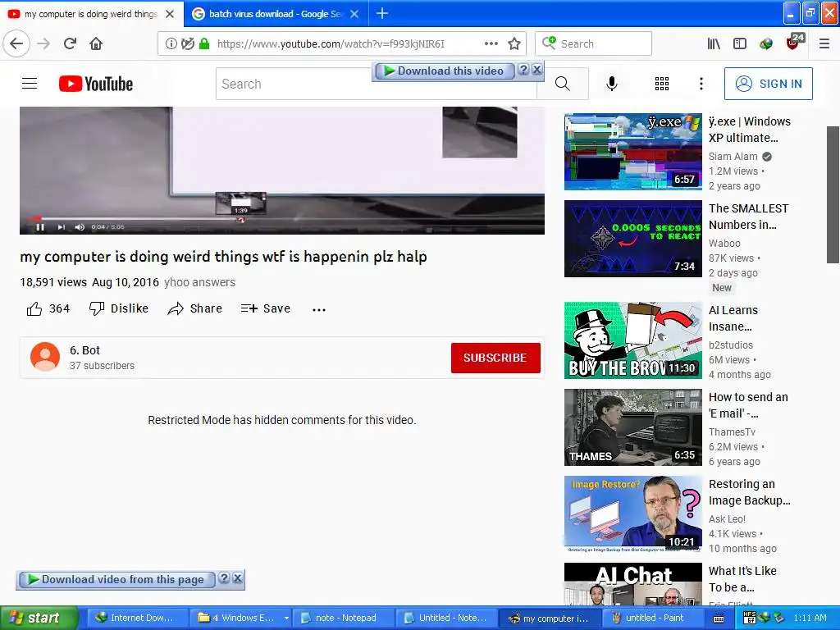Click the browser toolbar Search field
The height and width of the screenshot is (630, 840).
tap(594, 44)
